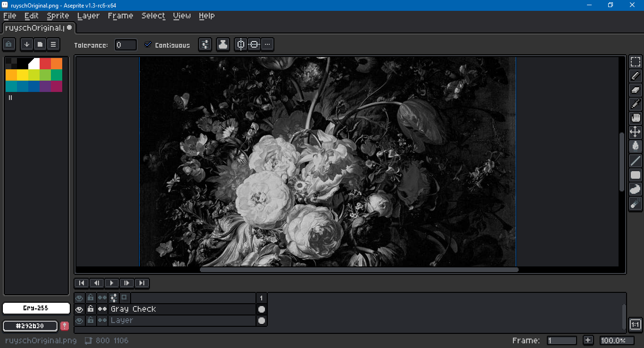Viewport: 644px width, 348px height.
Task: Click the plus button to add a frame
Action: (x=588, y=340)
